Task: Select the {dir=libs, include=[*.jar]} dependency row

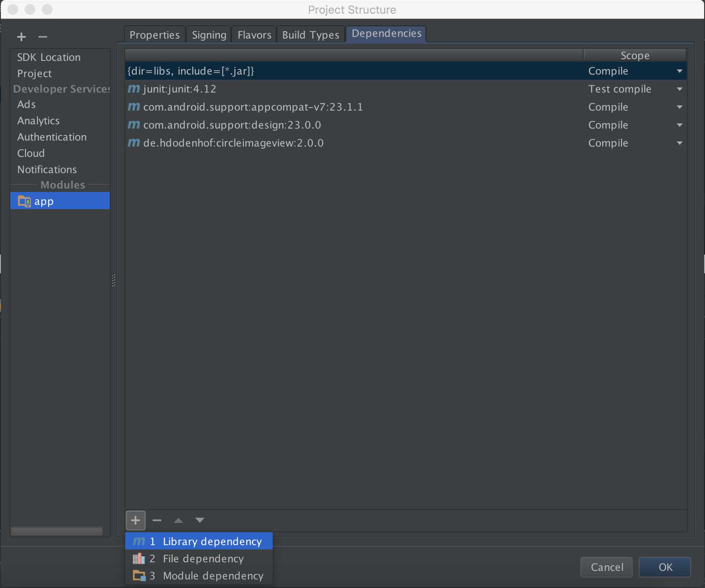Action: [406, 71]
